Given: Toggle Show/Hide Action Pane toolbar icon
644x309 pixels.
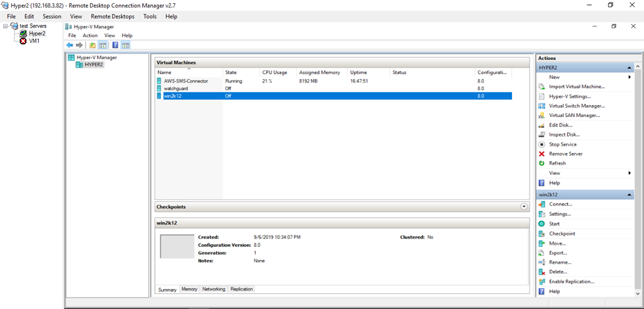Looking at the screenshot, I should pos(126,45).
